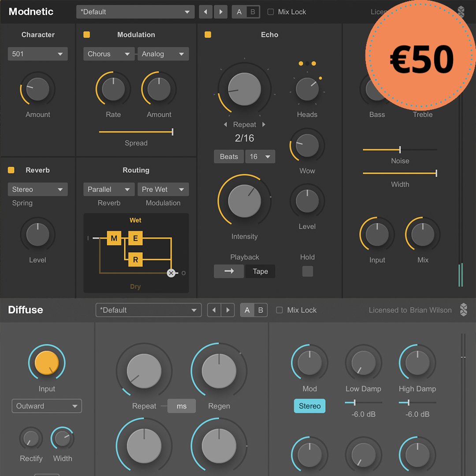Click the R block in routing diagram
Screen dimensions: 476x476
click(x=135, y=259)
